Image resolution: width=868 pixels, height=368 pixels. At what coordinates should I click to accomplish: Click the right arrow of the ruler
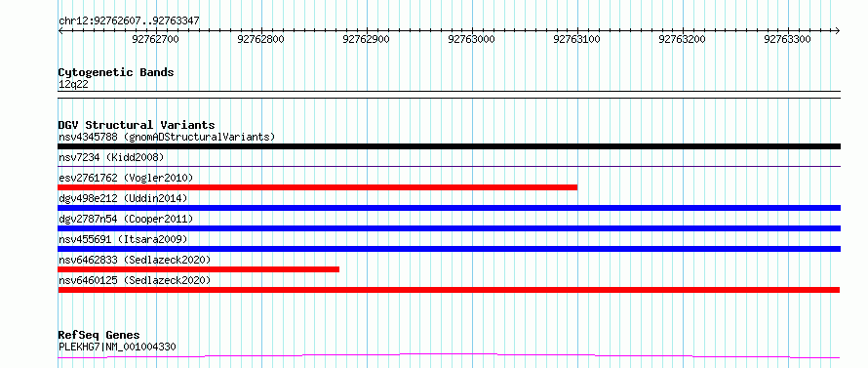coord(838,30)
